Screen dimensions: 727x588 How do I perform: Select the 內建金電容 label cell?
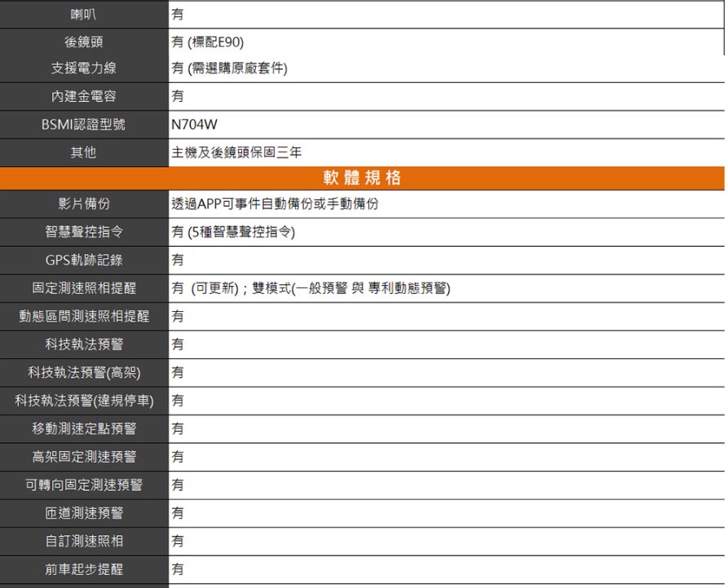pos(84,97)
